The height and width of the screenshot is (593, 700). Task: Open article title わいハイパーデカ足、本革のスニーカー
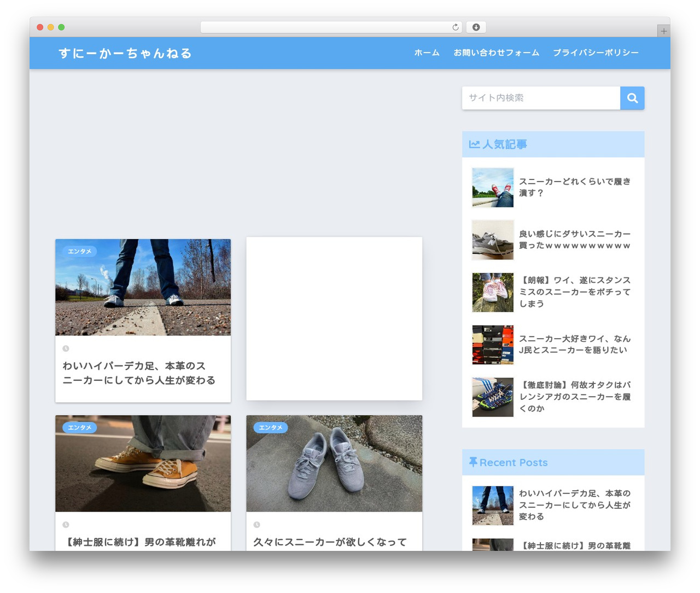[x=139, y=373]
